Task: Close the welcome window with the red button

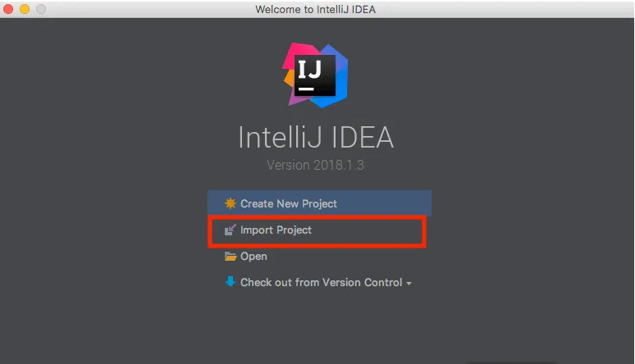Action: click(8, 9)
